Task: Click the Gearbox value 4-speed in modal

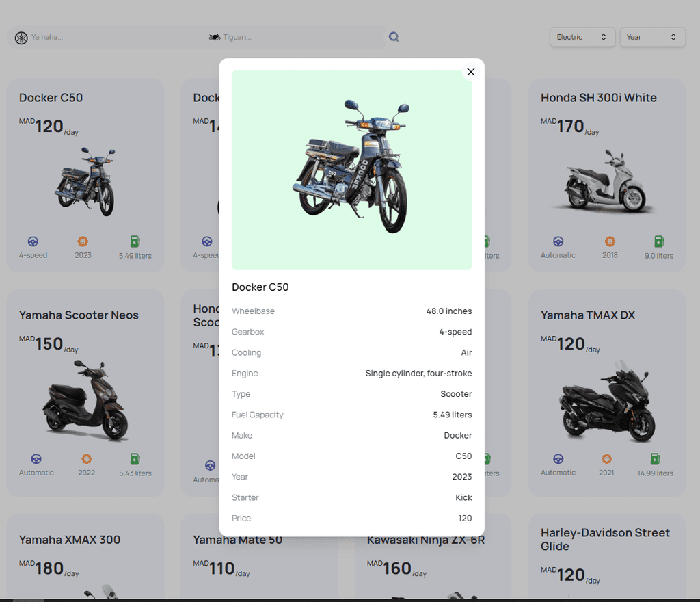Action: (x=455, y=332)
